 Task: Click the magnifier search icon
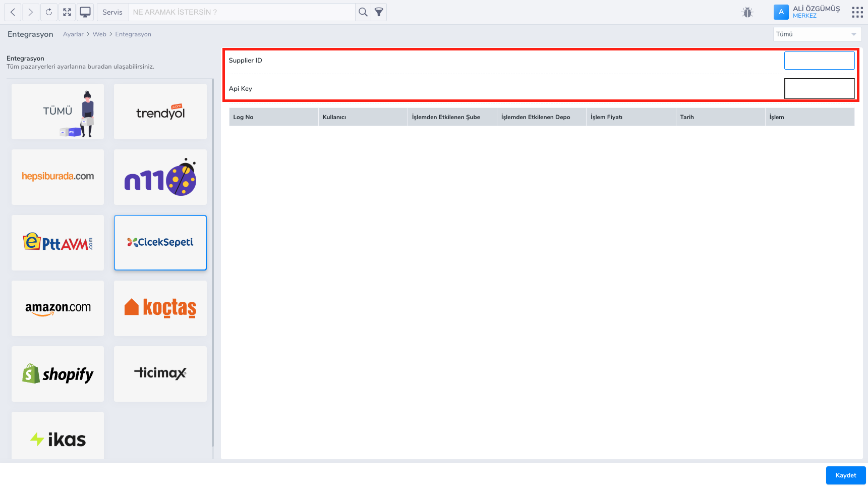coord(363,12)
